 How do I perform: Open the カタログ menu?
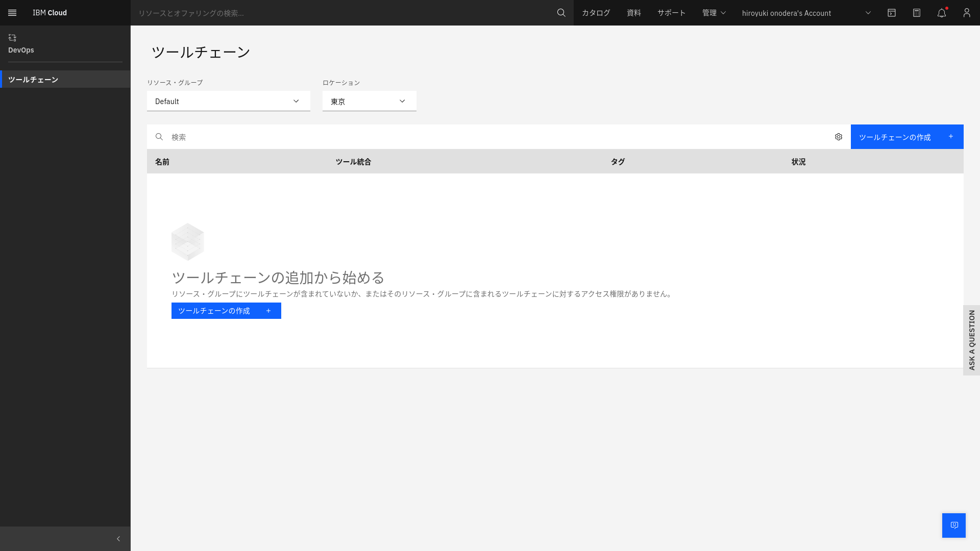(595, 13)
